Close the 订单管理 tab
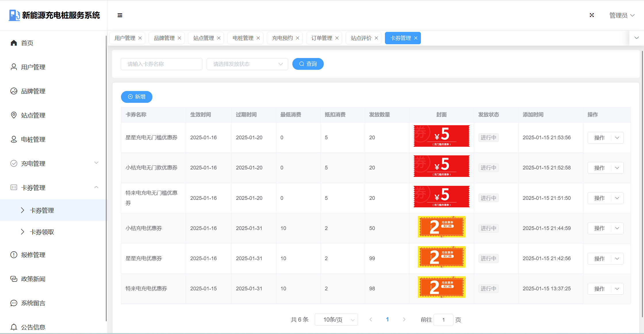 [337, 38]
